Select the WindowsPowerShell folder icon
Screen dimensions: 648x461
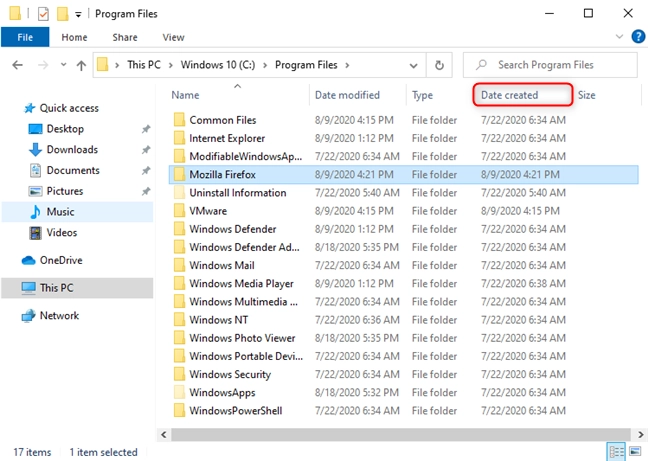pyautogui.click(x=179, y=411)
